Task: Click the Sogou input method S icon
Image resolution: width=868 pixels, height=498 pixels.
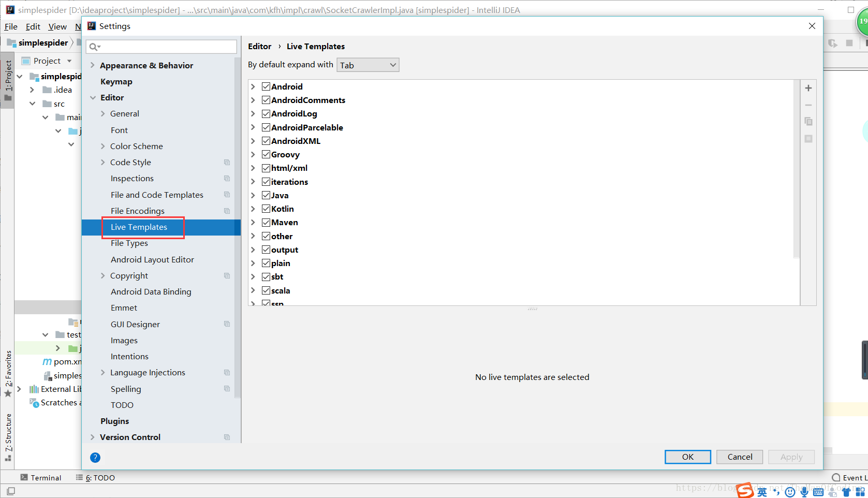Action: (745, 490)
